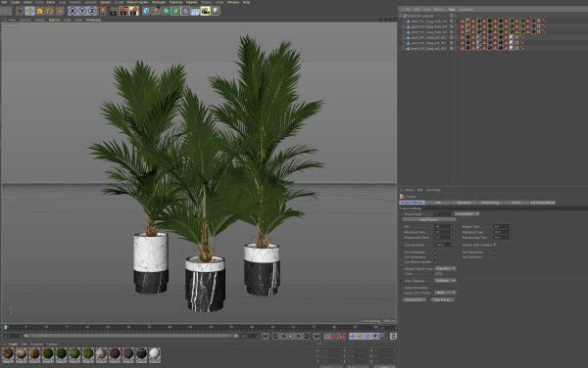Go to end of animation

point(317,337)
